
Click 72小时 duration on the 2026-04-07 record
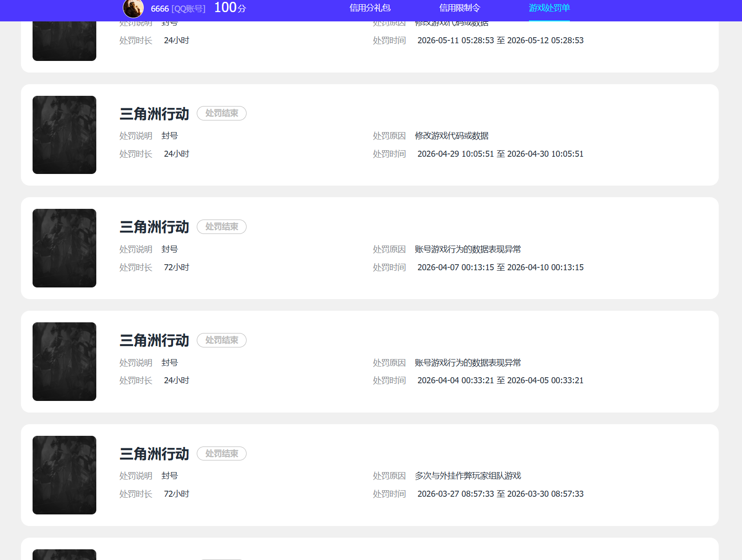(x=177, y=267)
